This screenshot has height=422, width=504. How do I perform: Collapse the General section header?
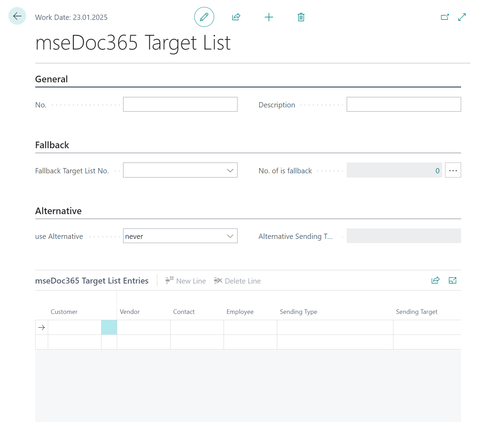coord(52,79)
